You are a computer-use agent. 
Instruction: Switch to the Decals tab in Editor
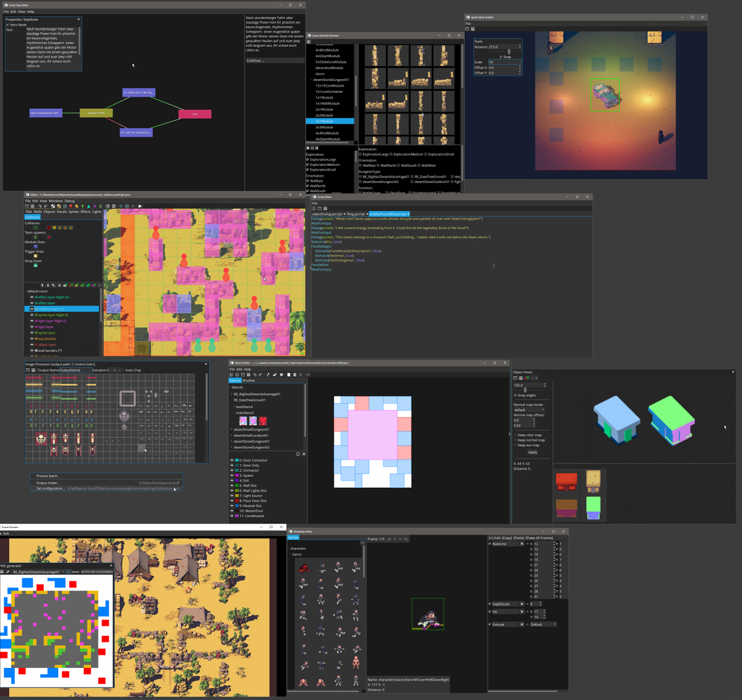point(62,211)
